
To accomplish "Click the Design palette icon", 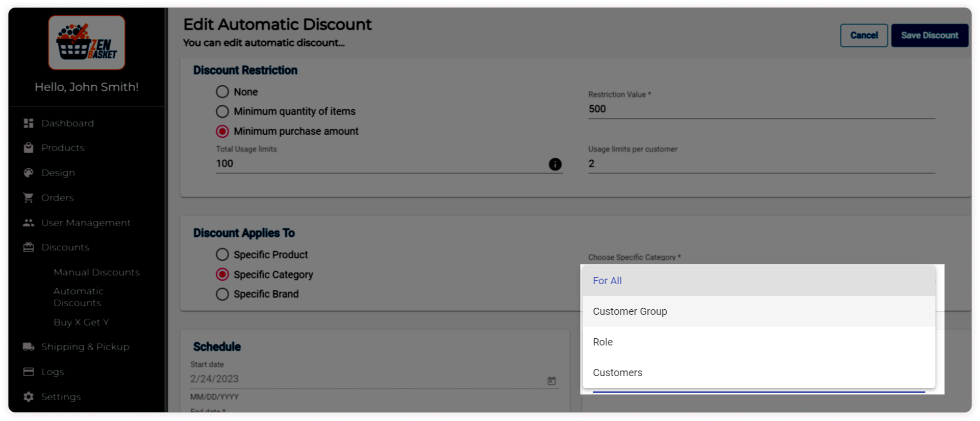I will [29, 172].
